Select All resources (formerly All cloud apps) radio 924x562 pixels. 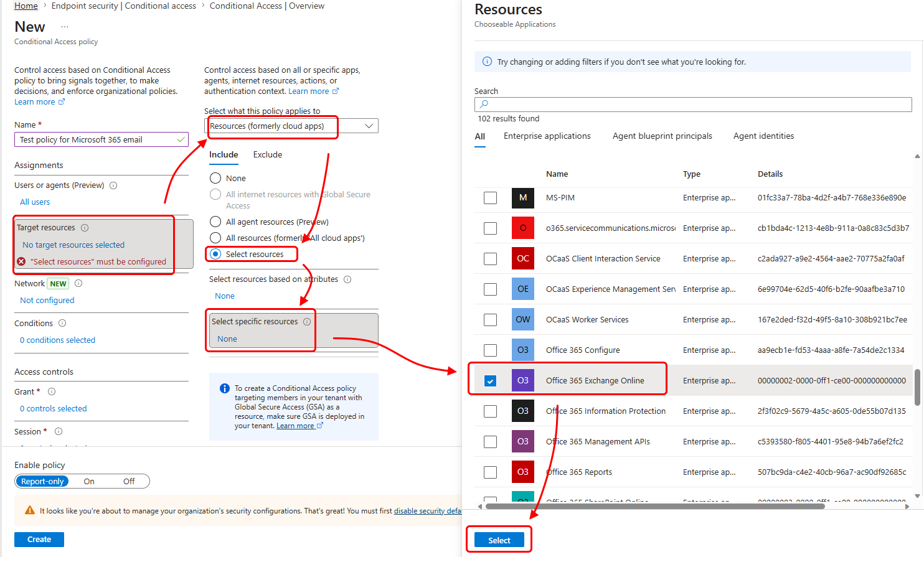click(x=215, y=238)
